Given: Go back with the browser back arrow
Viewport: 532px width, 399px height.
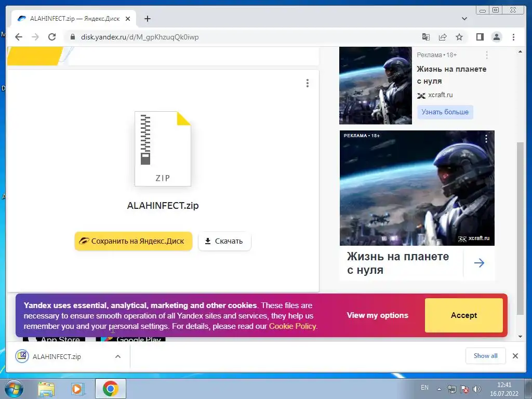Looking at the screenshot, I should 19,37.
